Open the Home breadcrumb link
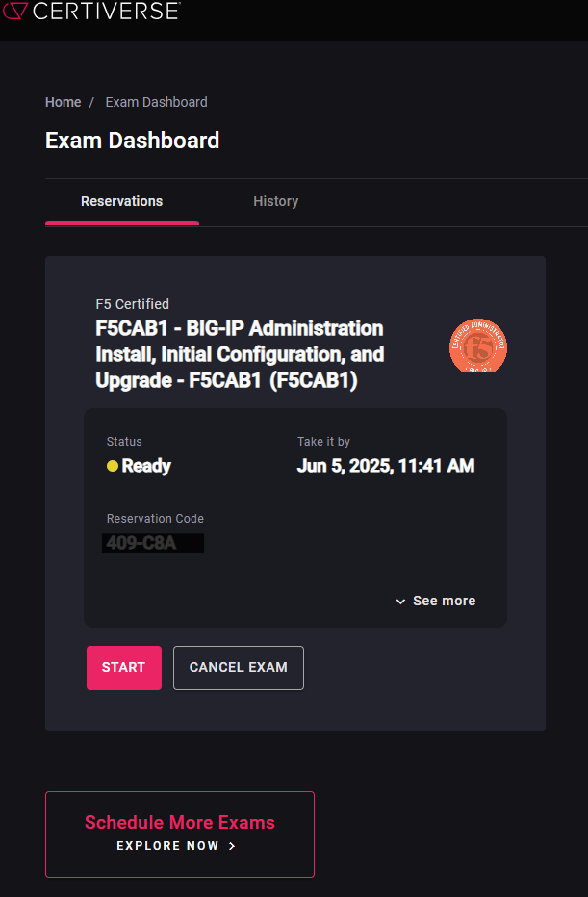 [x=63, y=102]
